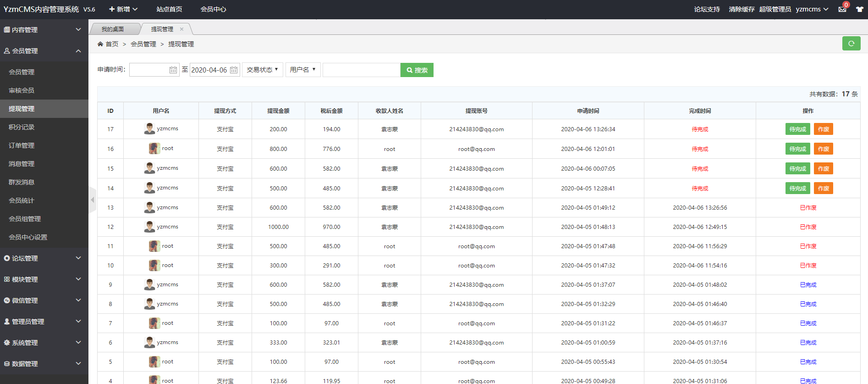868x384 pixels.
Task: Click 会员管理 breadcrumb link
Action: pyautogui.click(x=143, y=44)
